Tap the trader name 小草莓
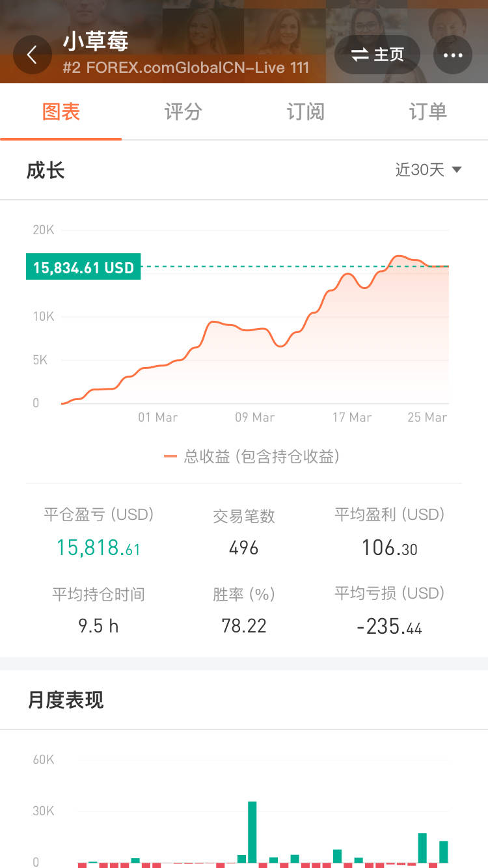Image resolution: width=488 pixels, height=868 pixels. point(96,42)
